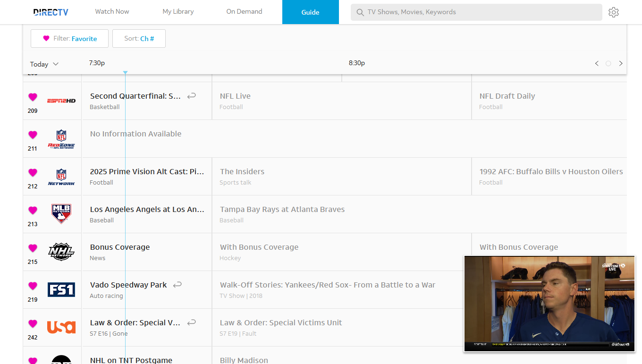The image size is (642, 364).
Task: Open NFL Live program details
Action: (x=341, y=101)
